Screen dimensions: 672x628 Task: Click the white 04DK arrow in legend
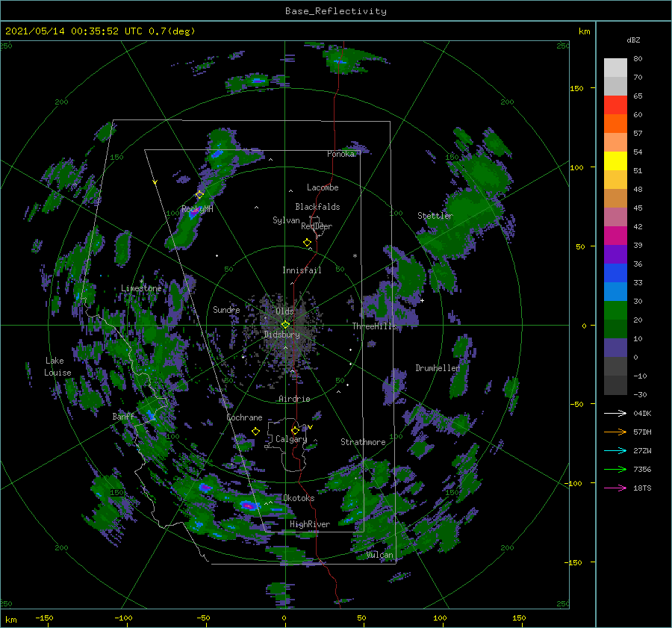click(615, 414)
